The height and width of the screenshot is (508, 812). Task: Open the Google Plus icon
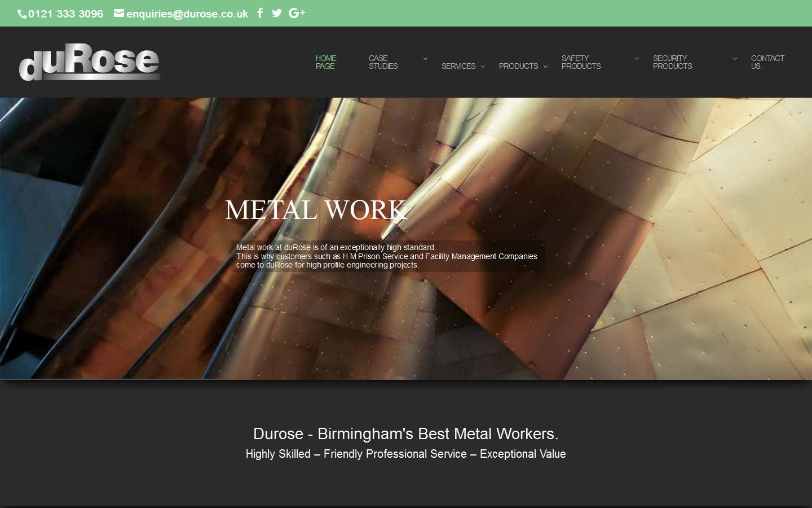pos(297,13)
